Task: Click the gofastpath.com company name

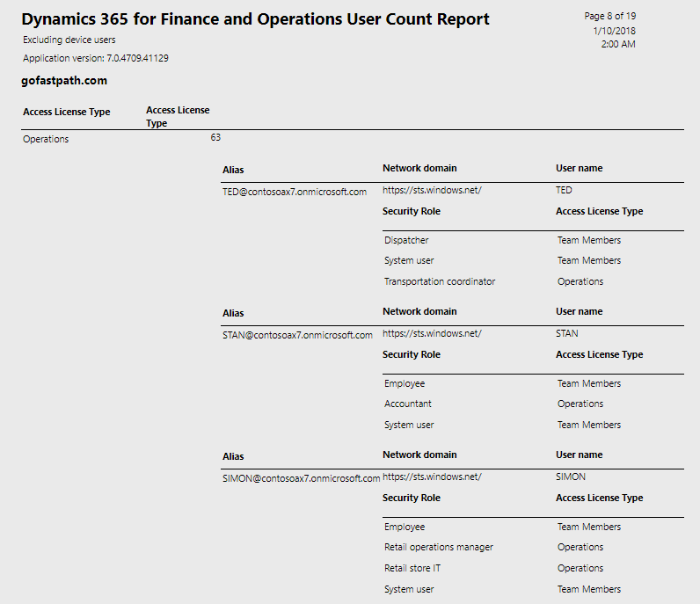Action: tap(64, 81)
